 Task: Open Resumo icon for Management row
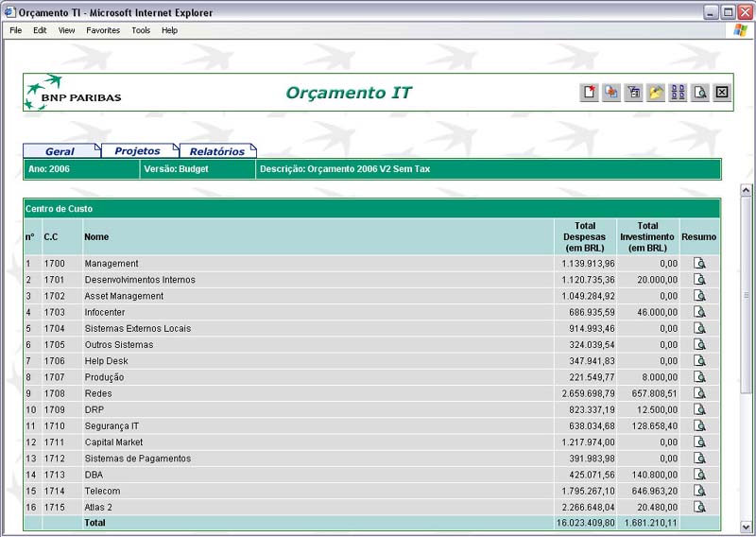point(699,264)
